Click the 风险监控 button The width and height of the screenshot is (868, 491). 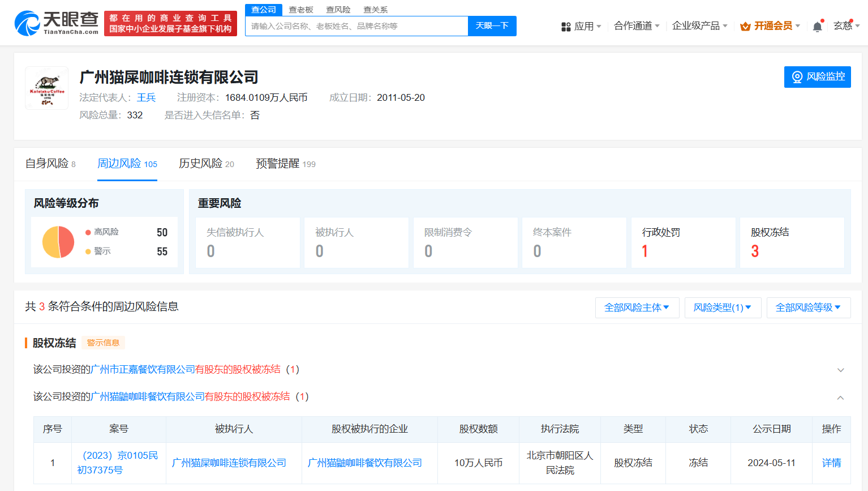pyautogui.click(x=817, y=77)
